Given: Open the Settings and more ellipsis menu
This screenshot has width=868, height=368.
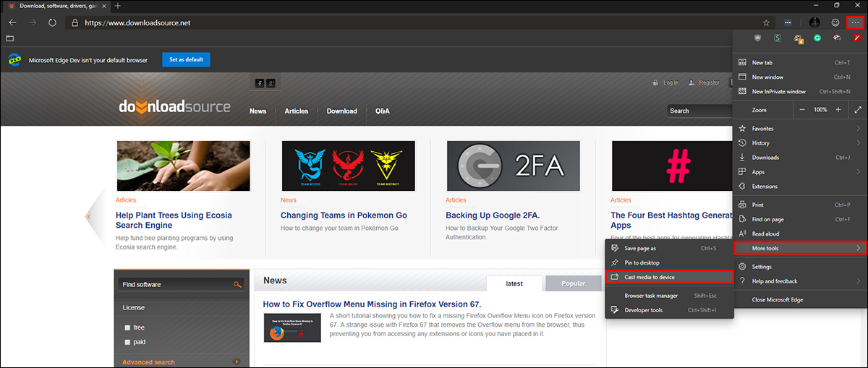Looking at the screenshot, I should pyautogui.click(x=855, y=22).
